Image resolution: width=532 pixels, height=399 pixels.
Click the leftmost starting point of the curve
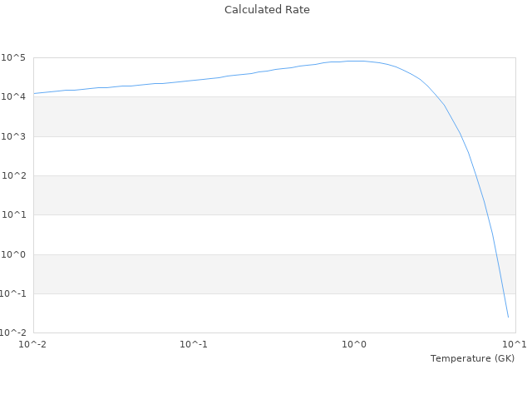pos(34,93)
